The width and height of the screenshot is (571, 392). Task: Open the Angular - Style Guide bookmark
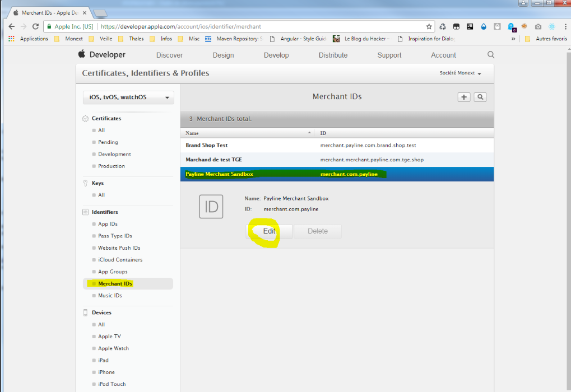[298, 39]
